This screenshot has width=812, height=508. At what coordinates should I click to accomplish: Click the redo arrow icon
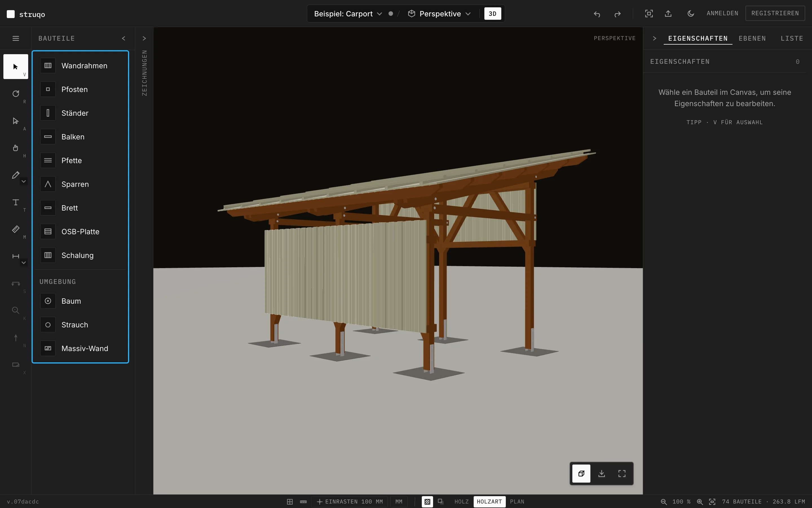617,14
